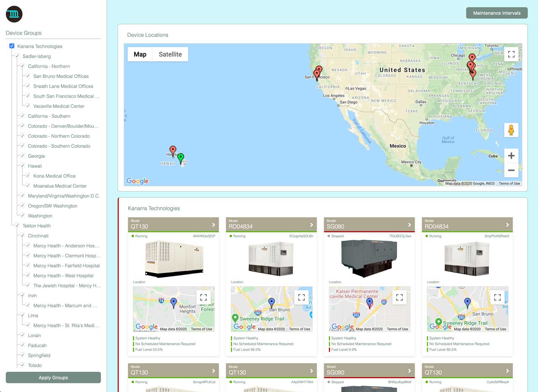Uncheck the Kanarra Technologies group checkbox
This screenshot has width=538, height=392.
[x=12, y=46]
